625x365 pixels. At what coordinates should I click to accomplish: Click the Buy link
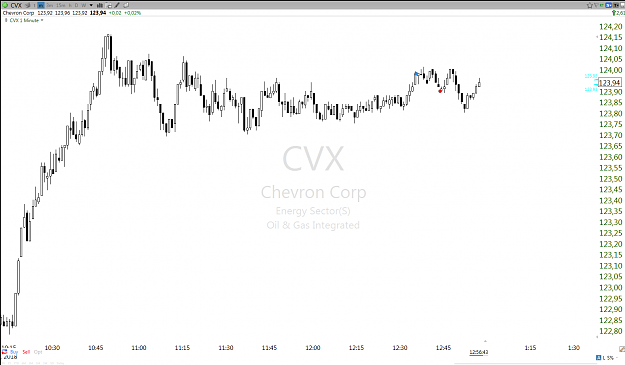(14, 352)
